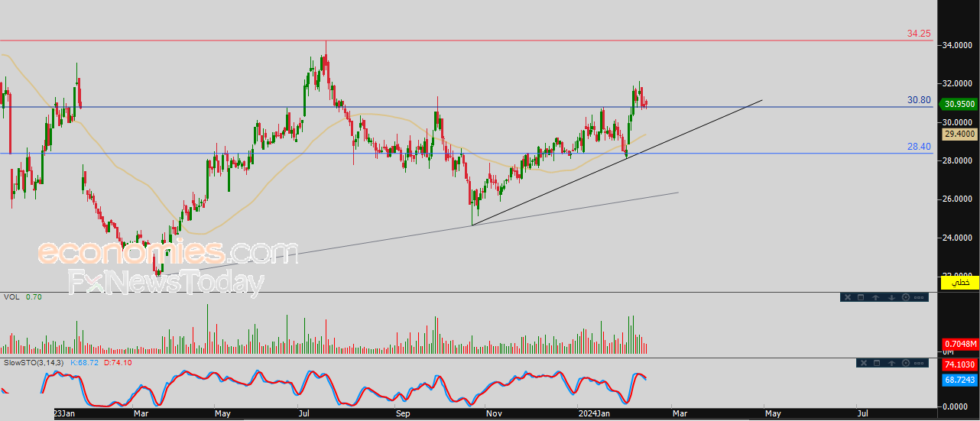This screenshot has width=980, height=421.
Task: Move the SlowSTO panel up
Action: pyautogui.click(x=892, y=363)
